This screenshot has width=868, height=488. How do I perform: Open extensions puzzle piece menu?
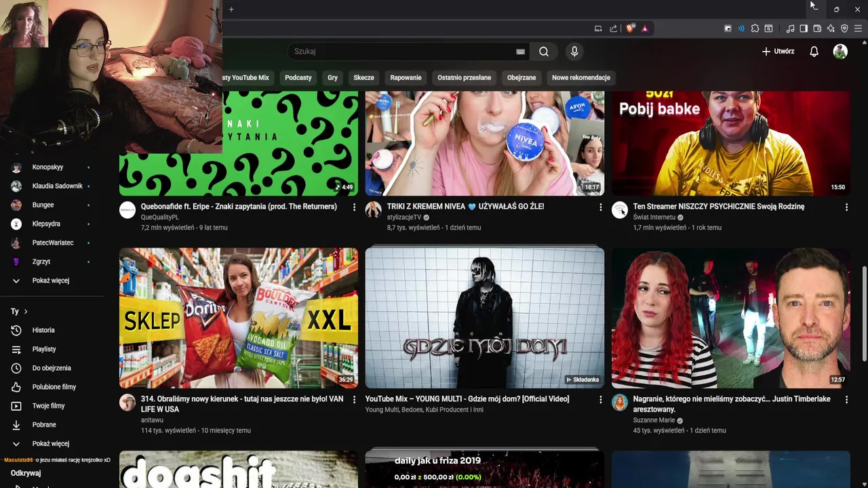tap(755, 28)
